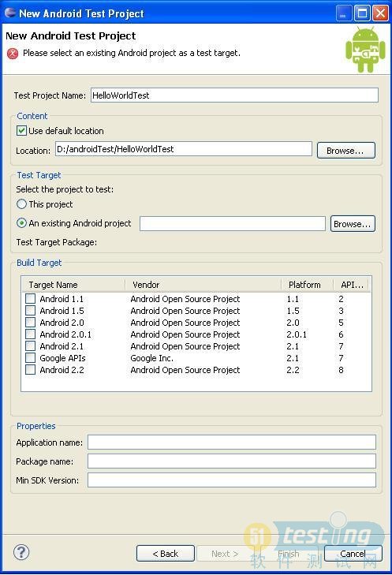Close the dialog with the red X
The image size is (392, 575).
pos(381,13)
